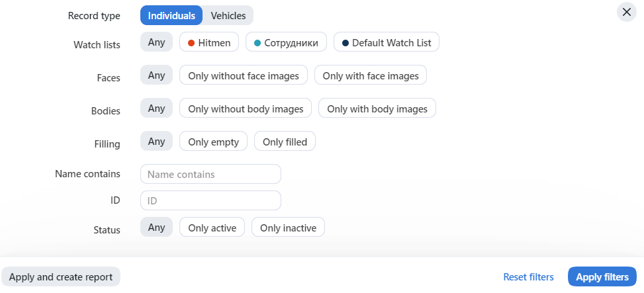Select the Сотрудники watch list

coord(287,42)
